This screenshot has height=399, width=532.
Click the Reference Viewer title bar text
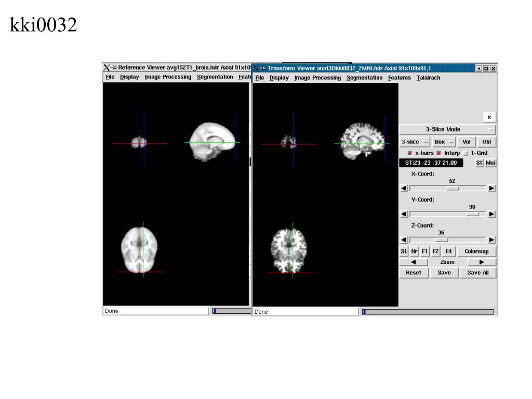(184, 68)
